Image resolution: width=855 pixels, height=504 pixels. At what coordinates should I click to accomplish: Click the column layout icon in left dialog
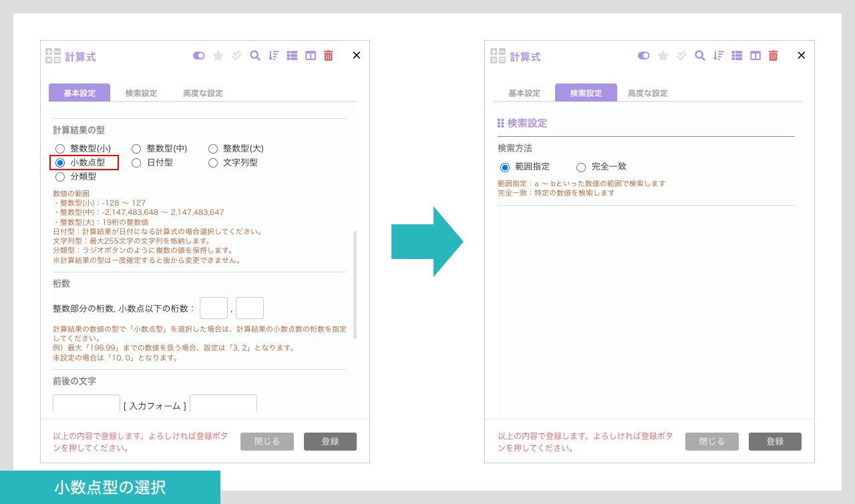[311, 55]
